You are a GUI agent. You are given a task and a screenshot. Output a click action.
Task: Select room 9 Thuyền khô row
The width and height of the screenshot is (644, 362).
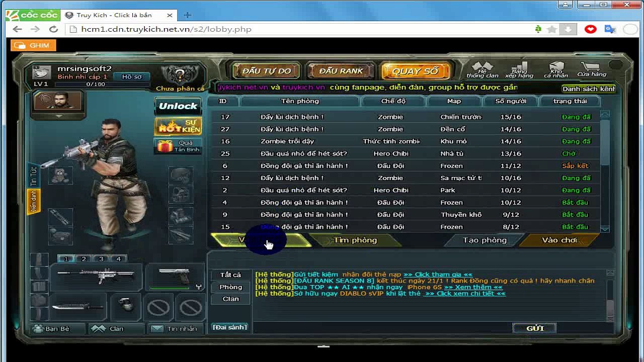click(x=405, y=215)
